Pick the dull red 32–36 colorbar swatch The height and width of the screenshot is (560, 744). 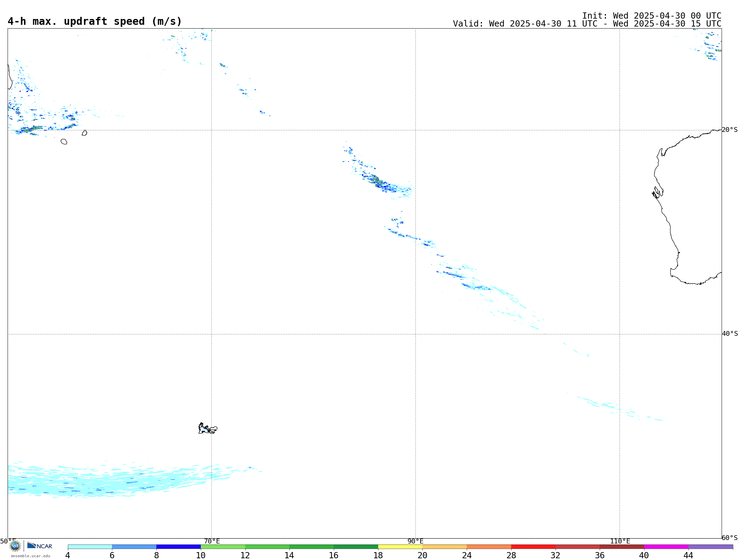click(578, 547)
